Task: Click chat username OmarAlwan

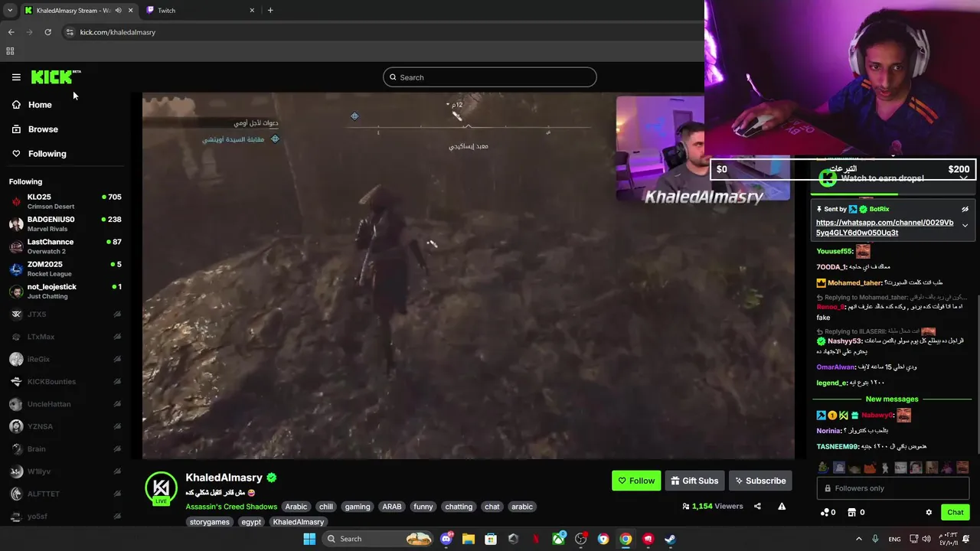Action: pyautogui.click(x=835, y=367)
